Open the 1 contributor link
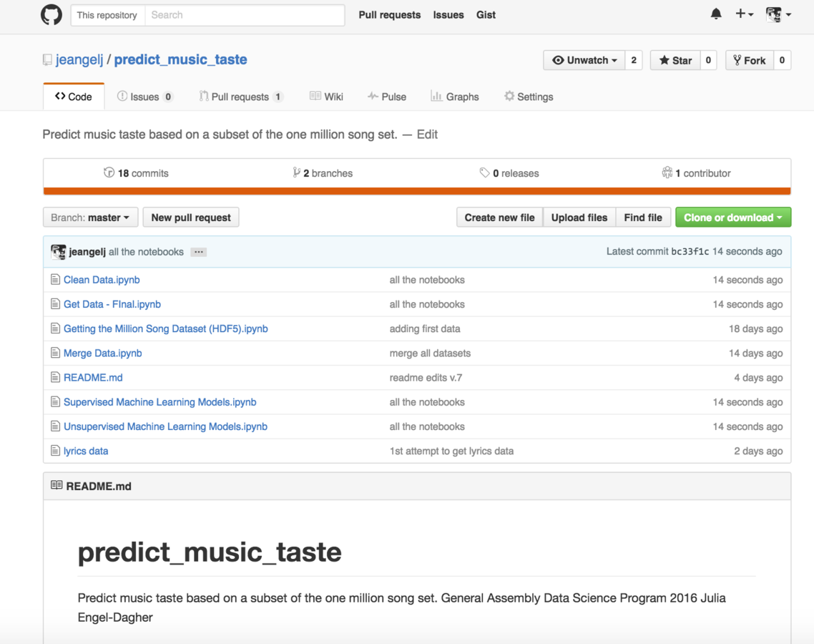 pos(696,173)
